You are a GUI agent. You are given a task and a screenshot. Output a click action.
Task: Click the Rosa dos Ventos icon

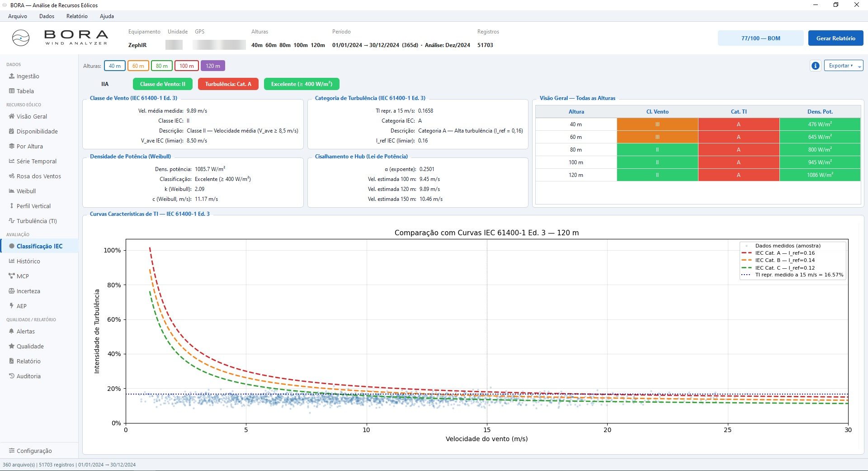pos(12,176)
